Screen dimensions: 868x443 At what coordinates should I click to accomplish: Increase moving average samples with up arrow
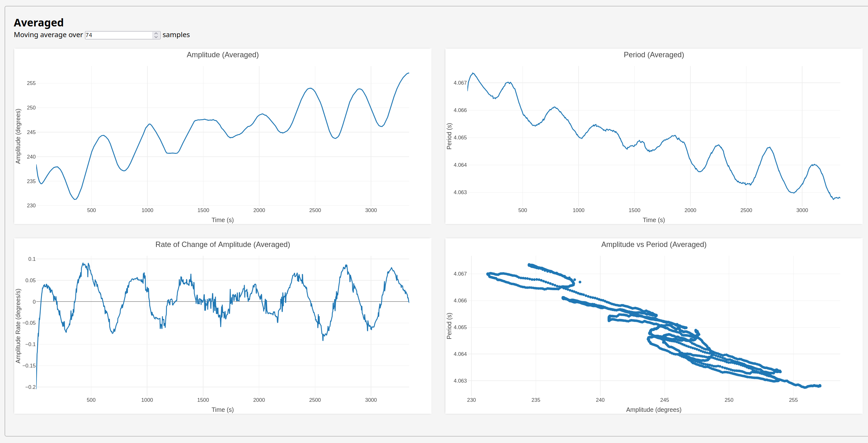pyautogui.click(x=156, y=33)
